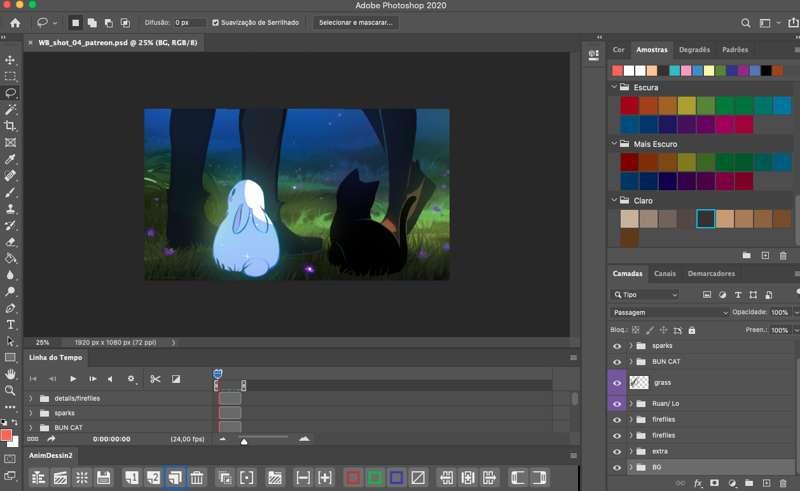
Task: Hide the BUN CAT layer group
Action: [x=617, y=362]
